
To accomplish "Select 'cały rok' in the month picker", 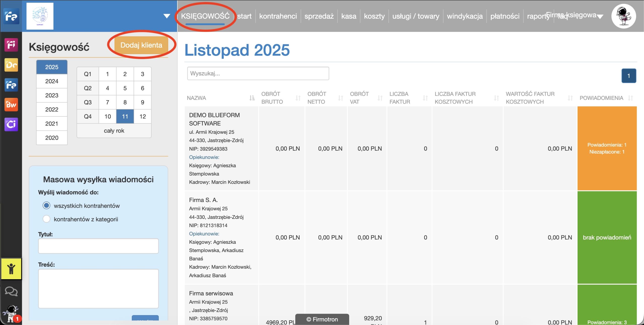I will (114, 131).
